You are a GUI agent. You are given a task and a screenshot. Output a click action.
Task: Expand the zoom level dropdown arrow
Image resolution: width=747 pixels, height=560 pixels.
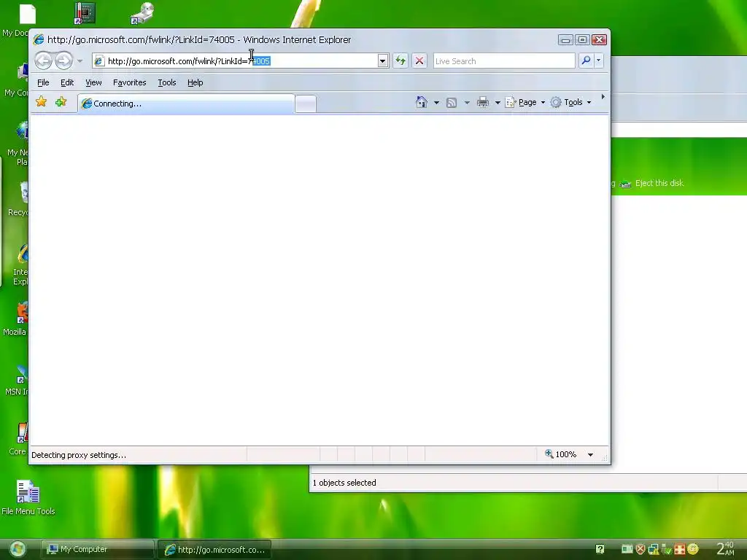point(590,455)
